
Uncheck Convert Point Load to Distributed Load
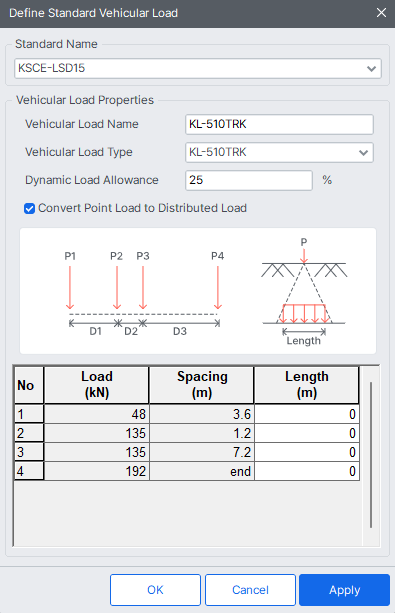29,208
